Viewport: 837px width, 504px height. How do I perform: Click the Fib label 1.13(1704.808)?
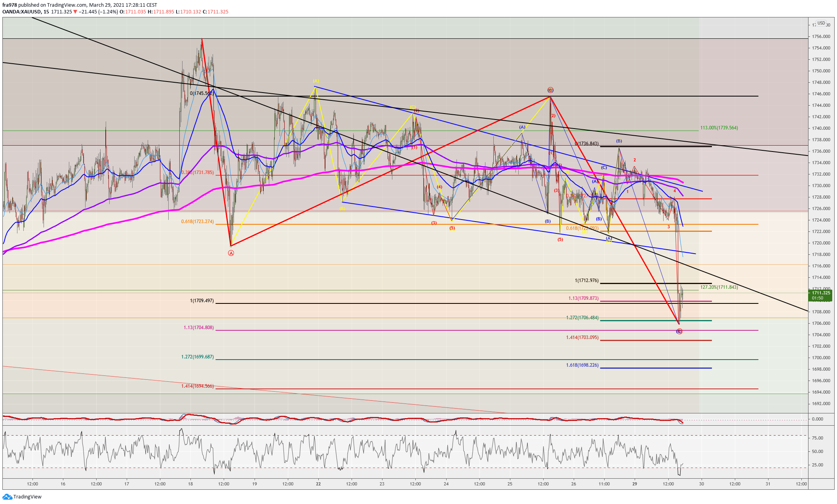tap(199, 328)
